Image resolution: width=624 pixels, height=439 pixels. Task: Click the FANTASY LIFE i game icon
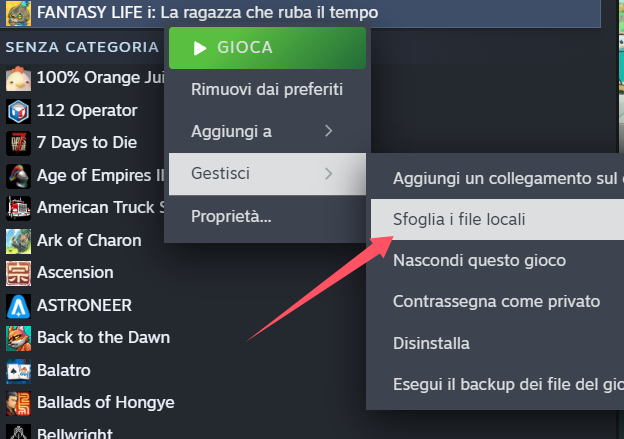pyautogui.click(x=18, y=13)
